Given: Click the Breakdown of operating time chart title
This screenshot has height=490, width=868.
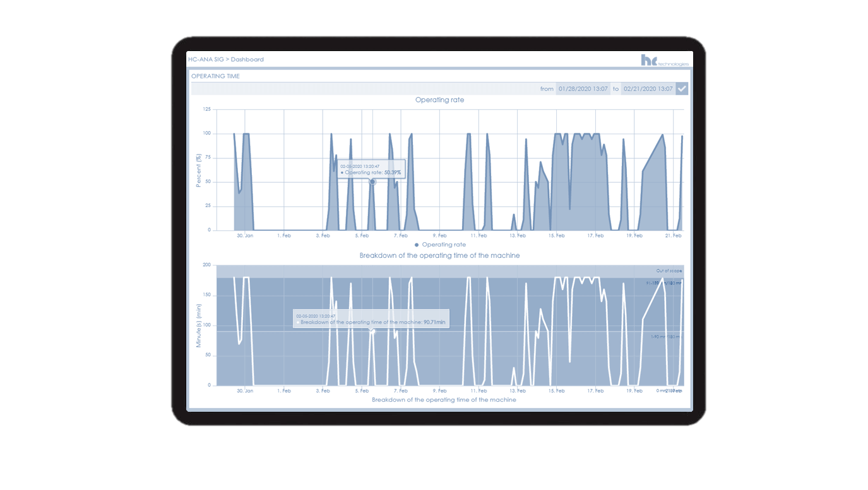Looking at the screenshot, I should click(x=440, y=255).
